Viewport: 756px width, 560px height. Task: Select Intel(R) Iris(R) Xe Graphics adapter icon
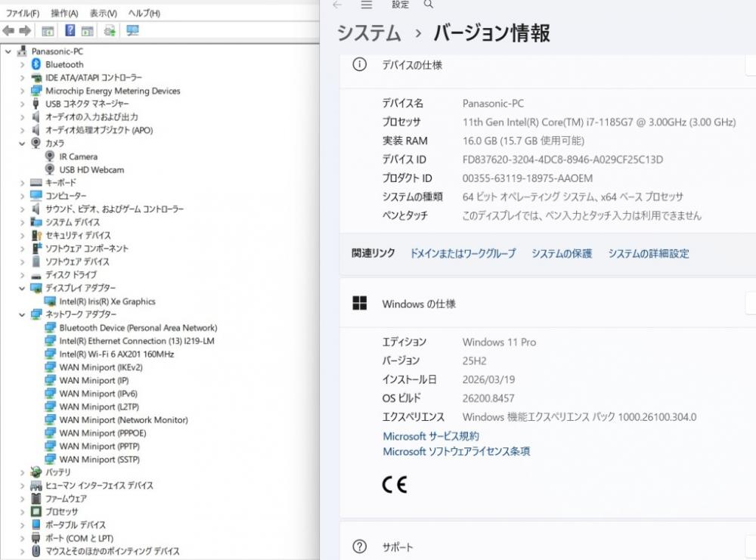pos(50,302)
